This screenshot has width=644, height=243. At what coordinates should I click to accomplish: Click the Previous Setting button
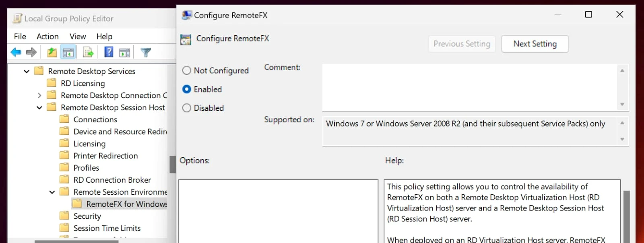click(x=462, y=44)
